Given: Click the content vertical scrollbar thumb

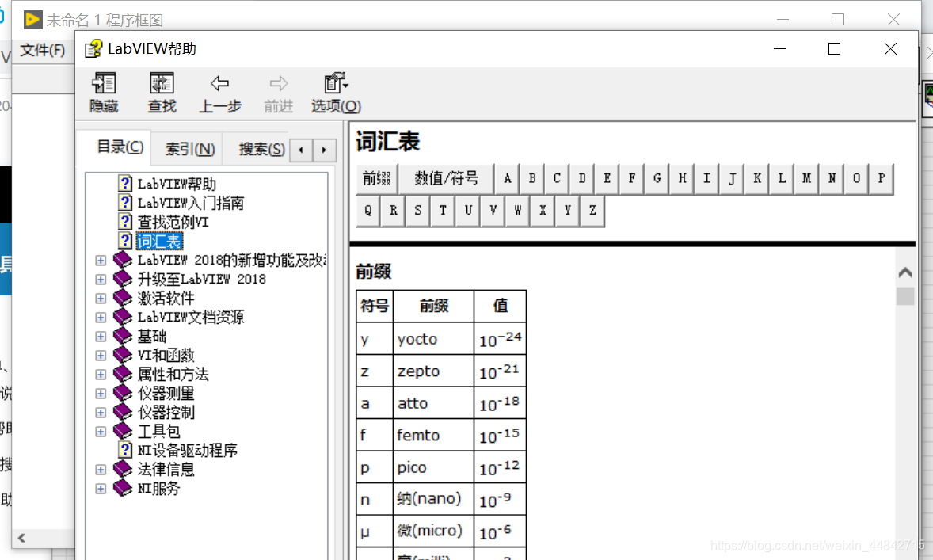Looking at the screenshot, I should click(905, 295).
